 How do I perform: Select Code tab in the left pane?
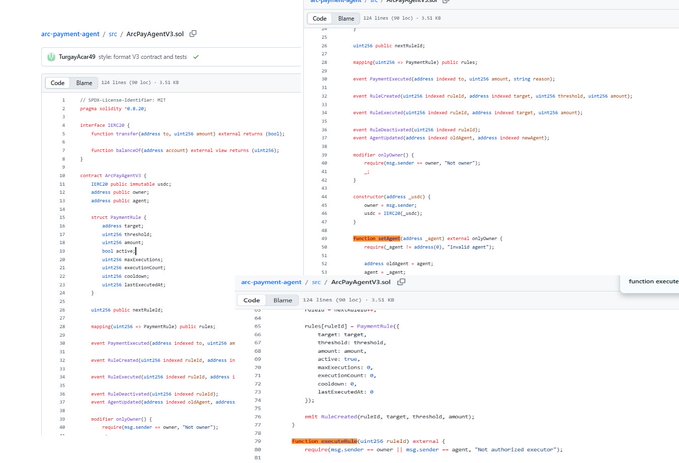[x=58, y=83]
